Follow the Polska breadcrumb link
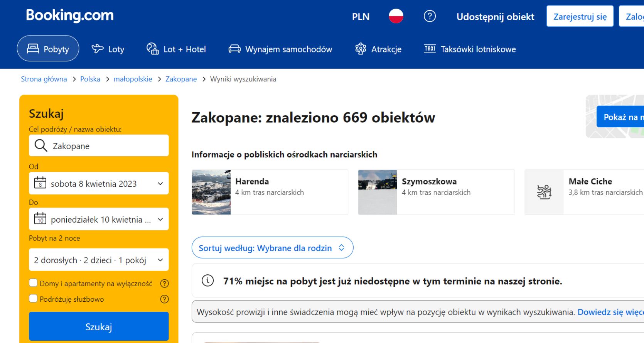The height and width of the screenshot is (343, 644). (x=90, y=79)
